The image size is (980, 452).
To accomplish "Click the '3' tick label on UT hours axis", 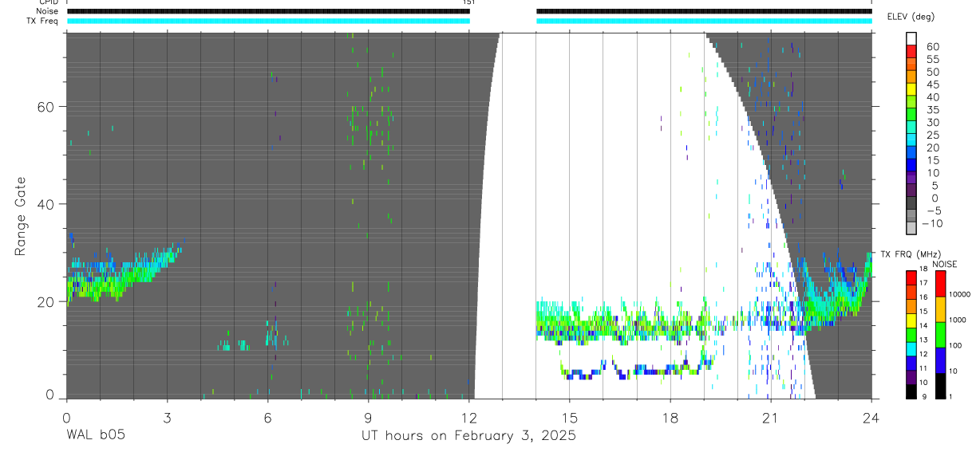I will pos(167,417).
